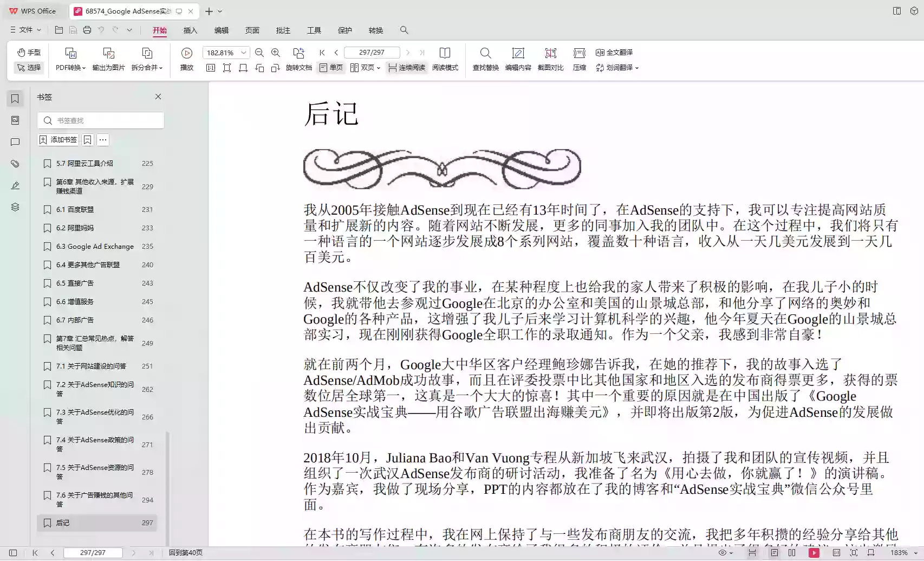The image size is (924, 561).
Task: Click the 压缩 compress icon
Action: click(578, 59)
